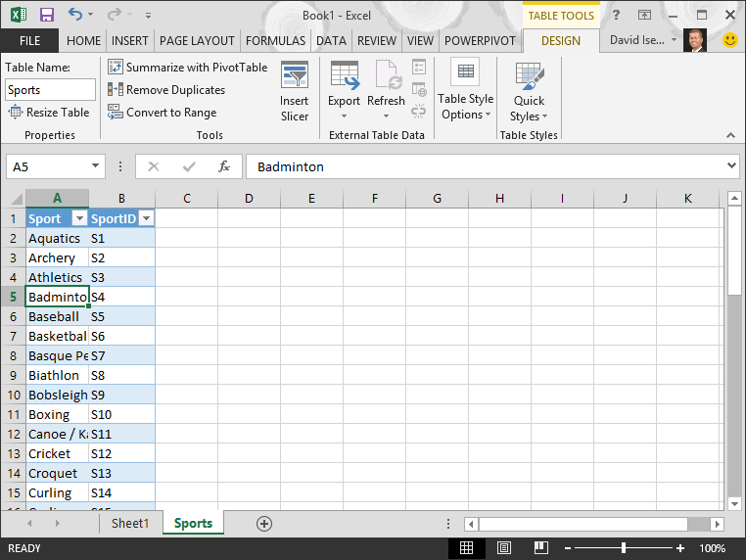Click the Enter checkmark icon in formula bar
The image size is (746, 560).
pos(189,166)
